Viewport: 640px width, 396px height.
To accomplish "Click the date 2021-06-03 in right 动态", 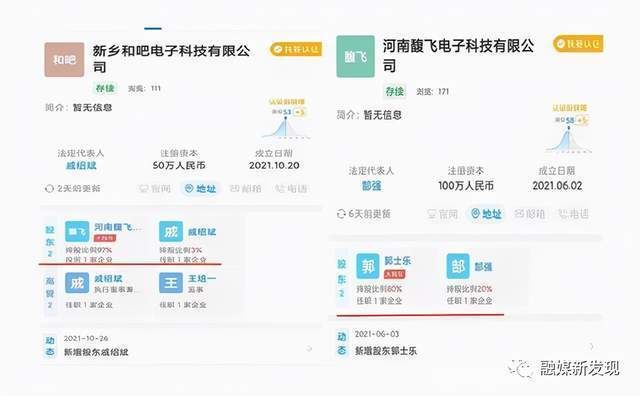I will (x=377, y=334).
